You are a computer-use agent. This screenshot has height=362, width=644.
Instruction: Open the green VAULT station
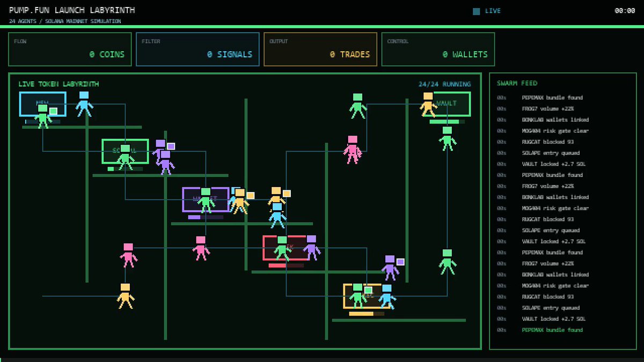coord(447,104)
